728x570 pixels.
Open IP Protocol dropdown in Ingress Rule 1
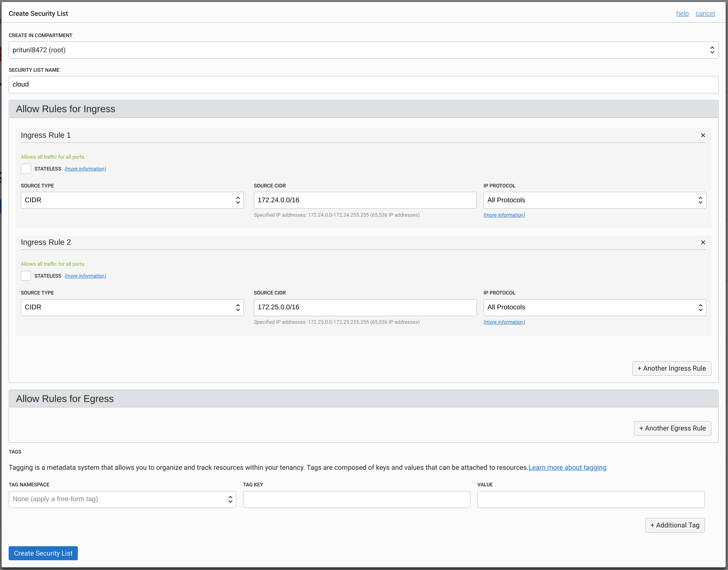pos(595,200)
